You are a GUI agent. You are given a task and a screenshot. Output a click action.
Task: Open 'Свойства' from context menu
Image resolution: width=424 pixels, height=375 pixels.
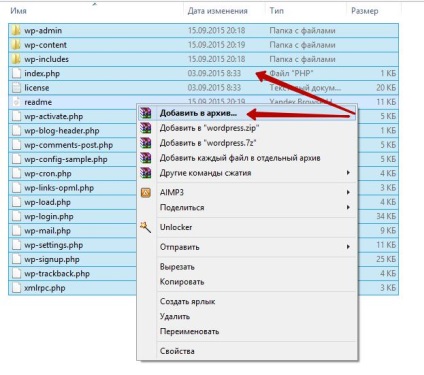247,351
